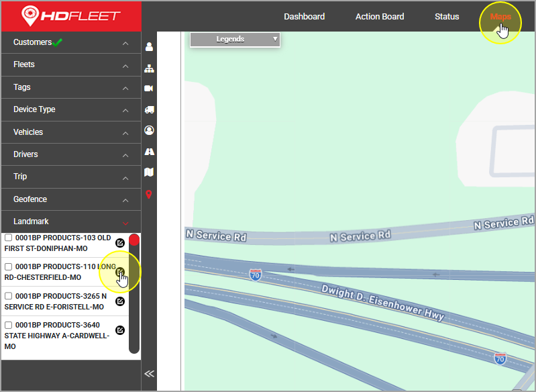Collapse the sidebar with double-chevron arrow
Viewport: 536px width, 392px height.
pyautogui.click(x=149, y=374)
